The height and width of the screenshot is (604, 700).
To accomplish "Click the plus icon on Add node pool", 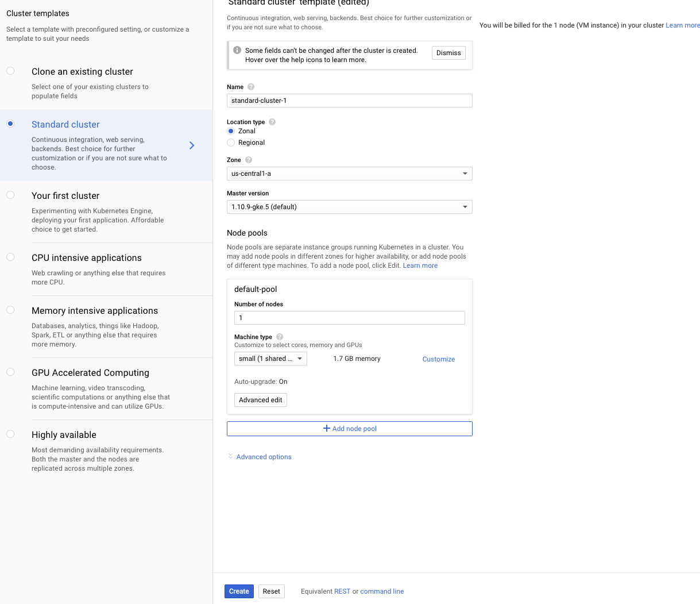I will pyautogui.click(x=327, y=428).
